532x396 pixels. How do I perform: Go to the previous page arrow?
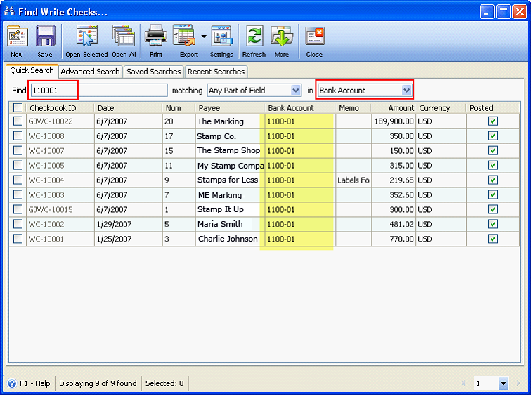coord(463,383)
